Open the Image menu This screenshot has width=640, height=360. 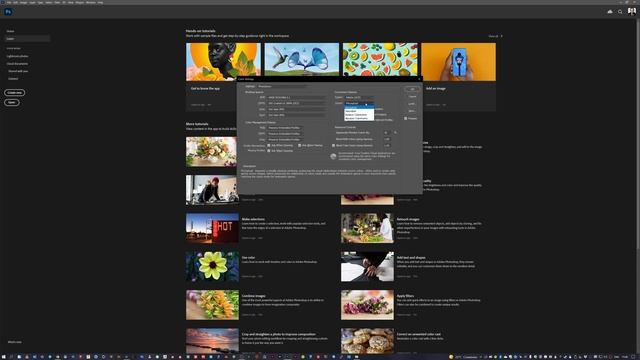point(24,2)
